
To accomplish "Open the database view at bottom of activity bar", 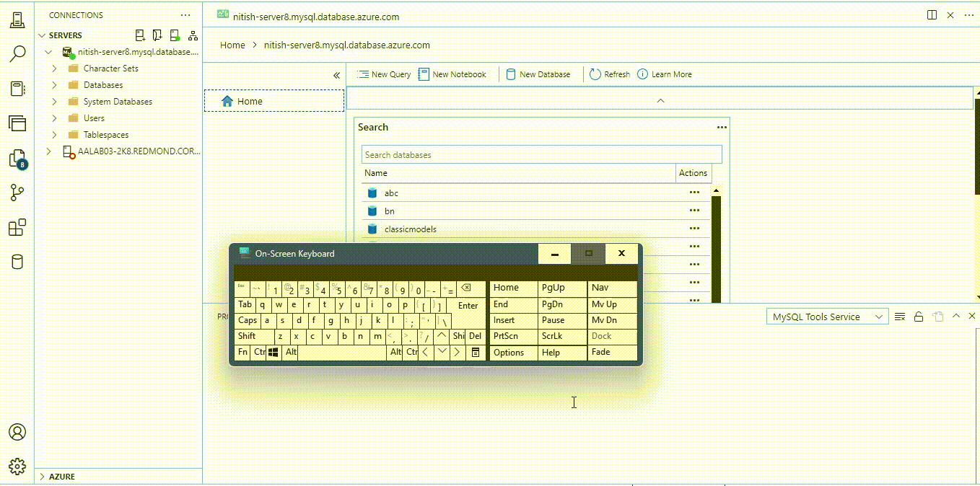I will coord(17,261).
